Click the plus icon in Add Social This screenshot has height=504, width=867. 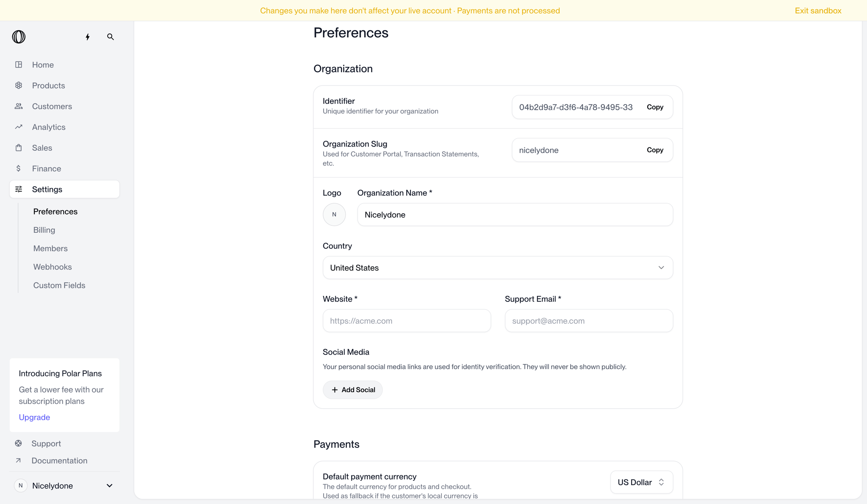[335, 390]
